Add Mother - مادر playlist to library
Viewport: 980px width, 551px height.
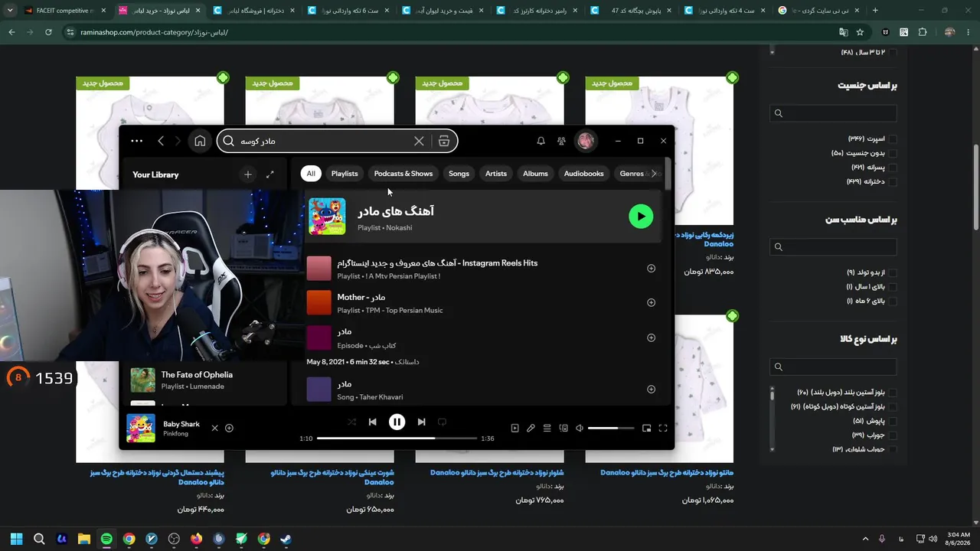point(651,302)
